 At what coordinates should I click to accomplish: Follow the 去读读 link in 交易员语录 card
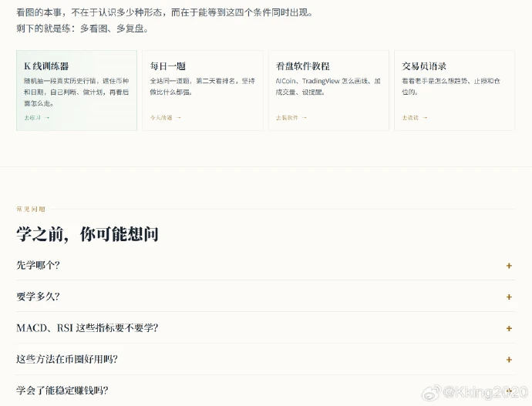coord(415,118)
